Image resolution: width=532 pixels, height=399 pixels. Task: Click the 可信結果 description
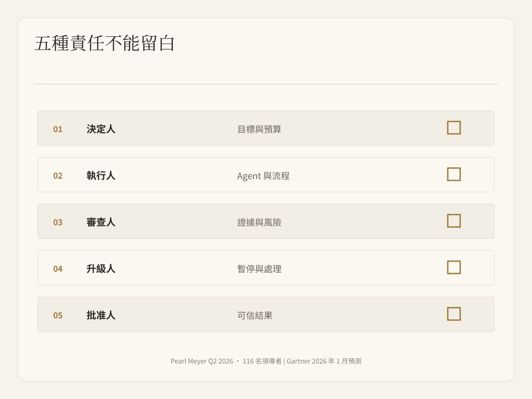pyautogui.click(x=255, y=316)
